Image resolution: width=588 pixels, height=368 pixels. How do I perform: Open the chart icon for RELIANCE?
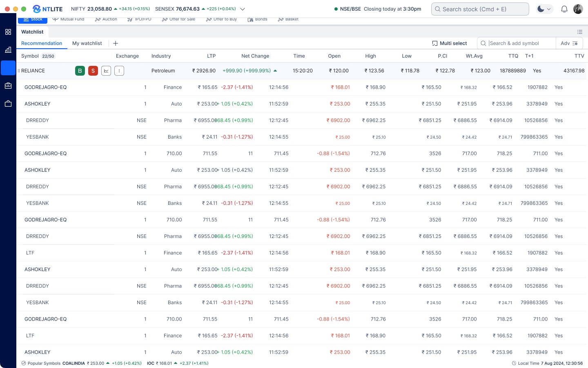coord(106,71)
